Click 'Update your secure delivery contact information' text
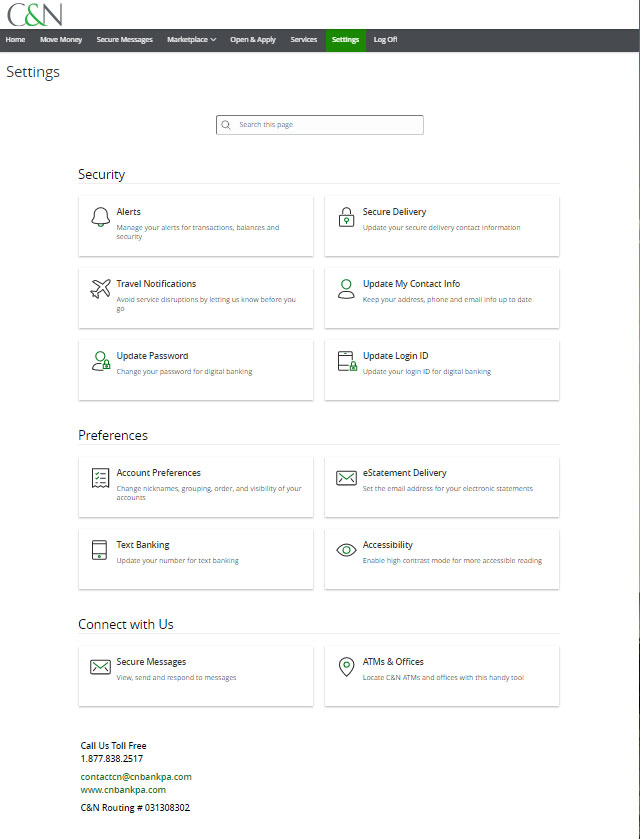The width and height of the screenshot is (640, 839). click(x=441, y=227)
